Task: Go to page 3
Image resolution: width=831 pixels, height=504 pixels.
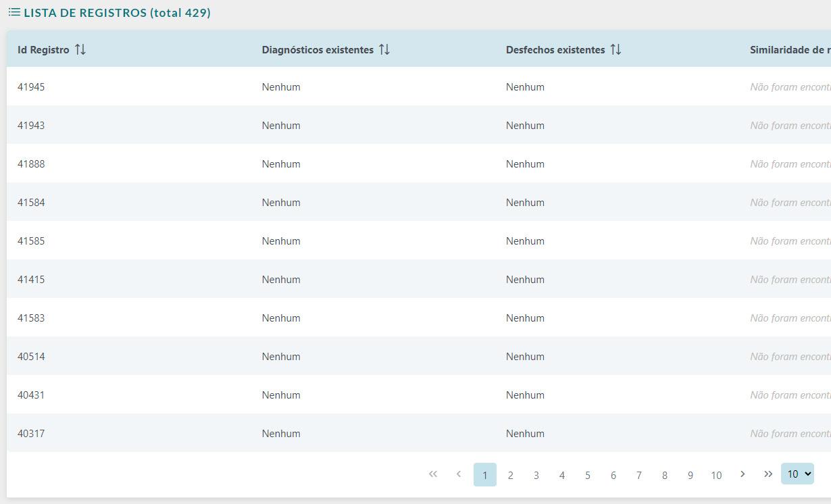Action: [x=536, y=474]
